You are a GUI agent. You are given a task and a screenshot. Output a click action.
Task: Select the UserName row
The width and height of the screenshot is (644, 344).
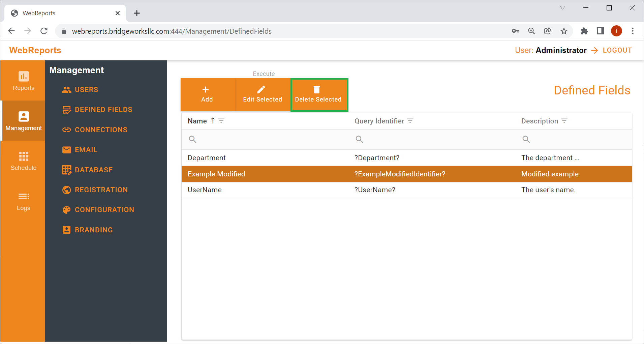406,190
